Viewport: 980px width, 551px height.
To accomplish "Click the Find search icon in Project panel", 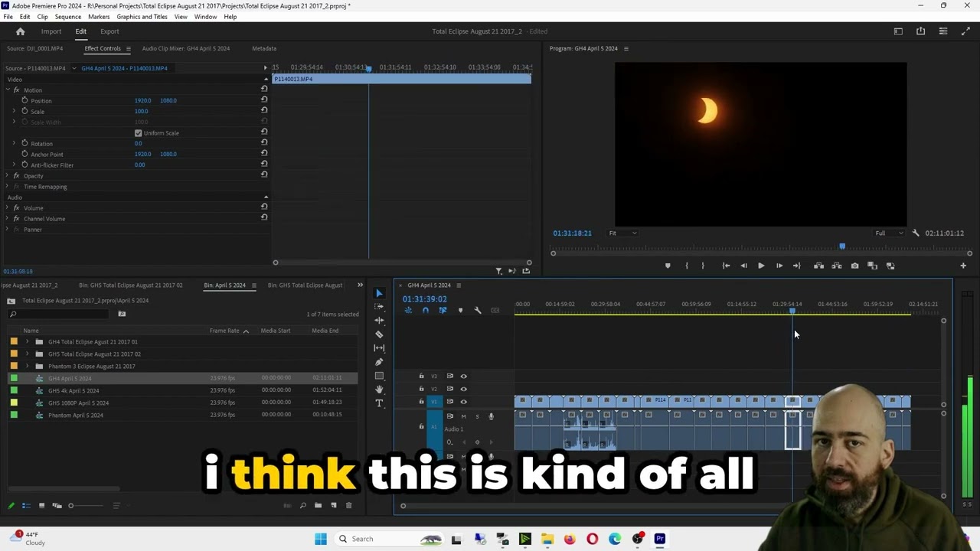I will point(302,505).
